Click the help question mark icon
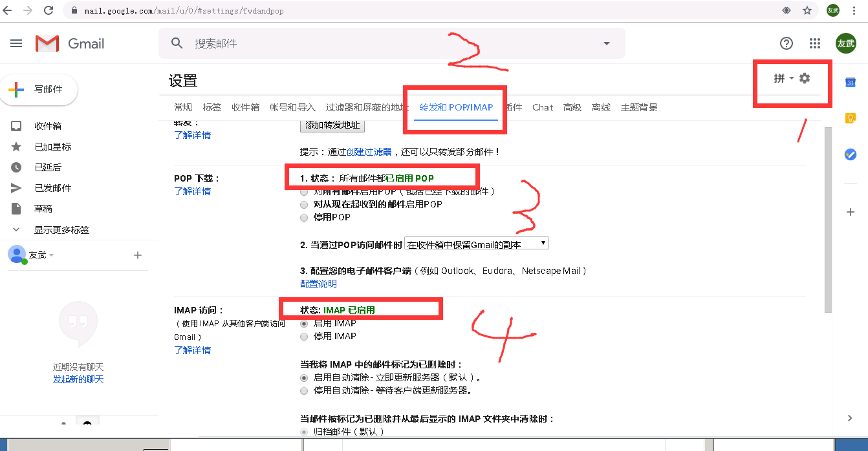 pos(787,43)
